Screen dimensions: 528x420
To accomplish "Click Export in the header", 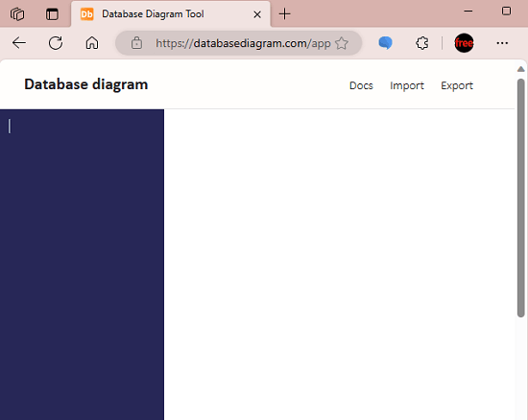I will [x=457, y=85].
